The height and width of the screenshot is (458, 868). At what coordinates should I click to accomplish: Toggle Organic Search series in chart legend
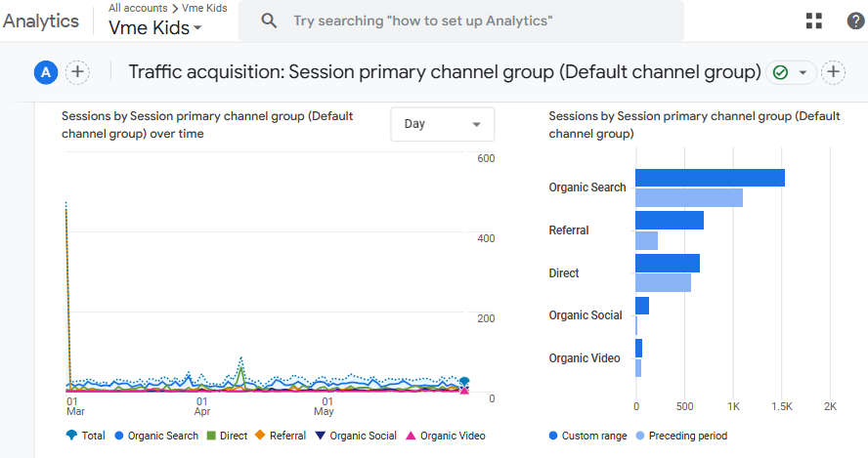pyautogui.click(x=155, y=436)
